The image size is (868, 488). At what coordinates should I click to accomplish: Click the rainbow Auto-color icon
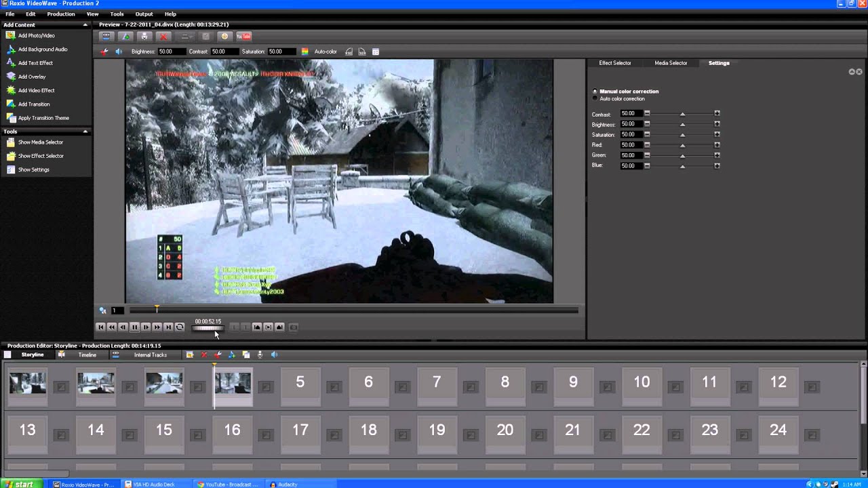coord(305,52)
